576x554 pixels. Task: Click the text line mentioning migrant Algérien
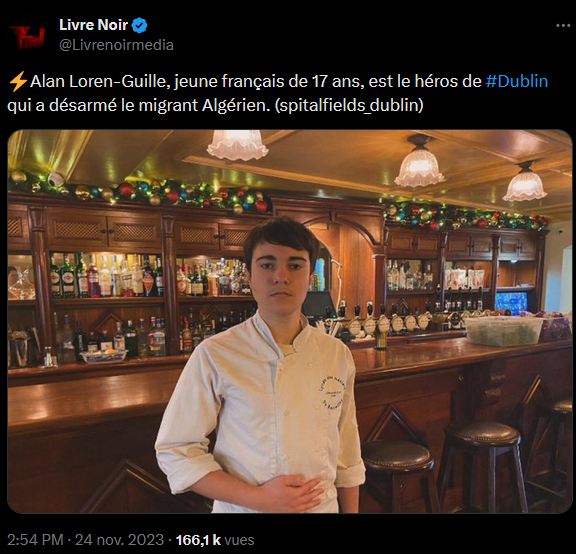[215, 105]
